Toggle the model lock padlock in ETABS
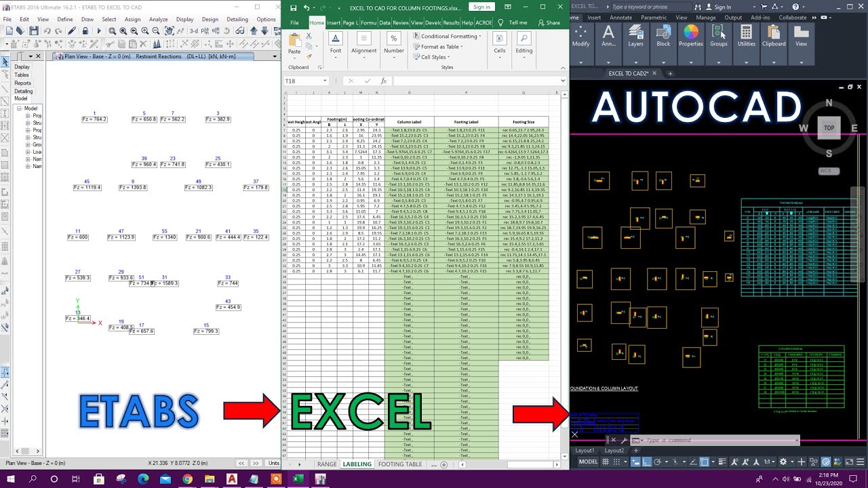 [85, 30]
